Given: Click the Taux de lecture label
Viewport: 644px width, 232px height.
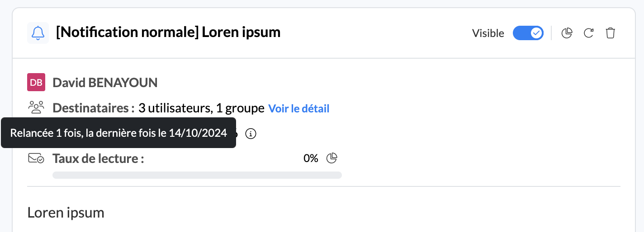Looking at the screenshot, I should click(x=98, y=158).
